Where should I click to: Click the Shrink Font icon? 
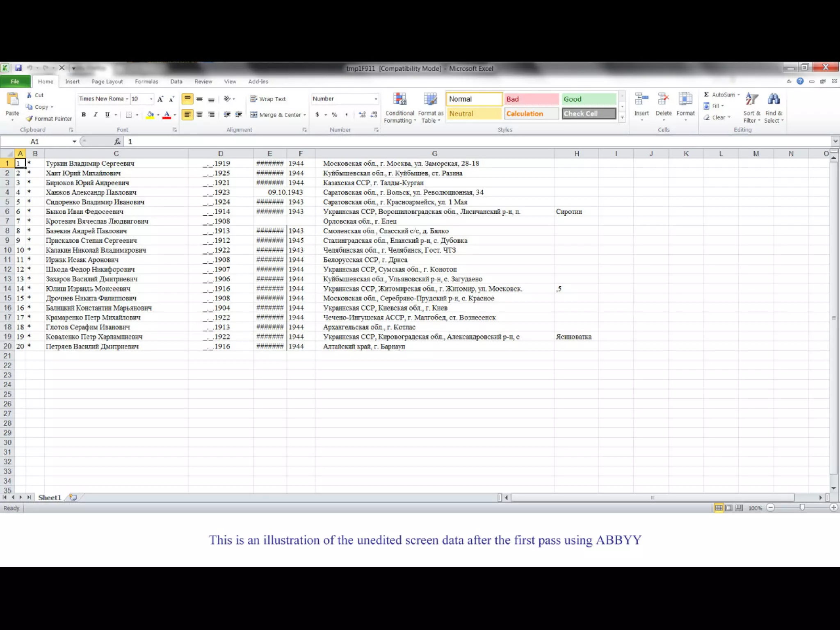pos(172,99)
